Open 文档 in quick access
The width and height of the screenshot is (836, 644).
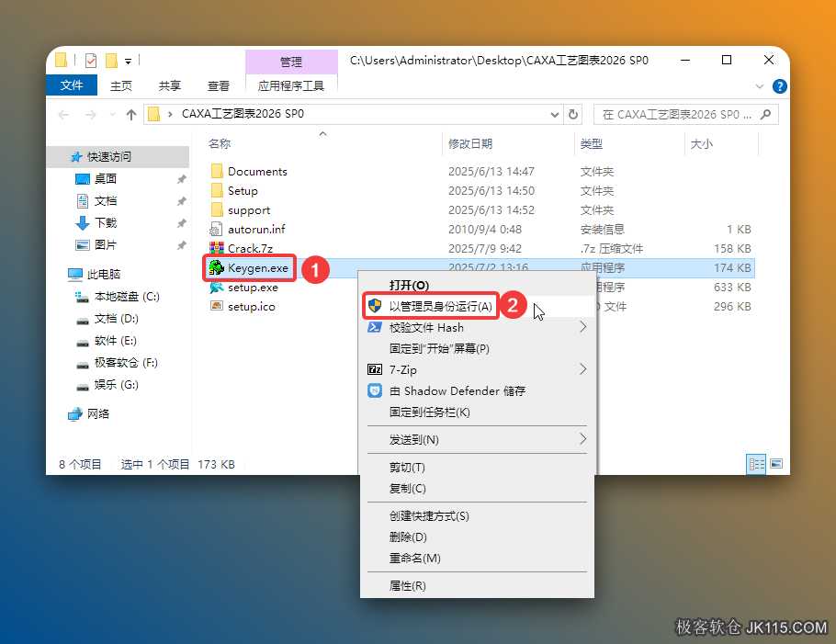click(106, 201)
